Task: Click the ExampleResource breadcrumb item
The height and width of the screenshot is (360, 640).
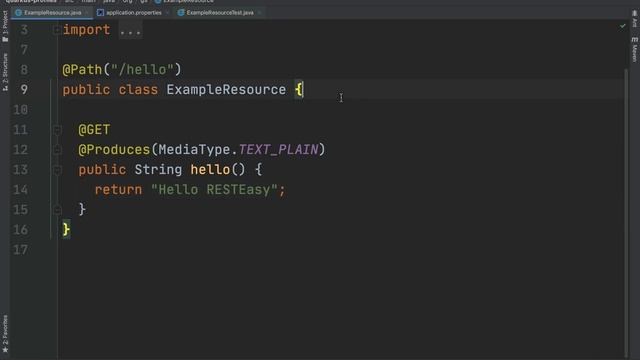Action: pos(184,2)
